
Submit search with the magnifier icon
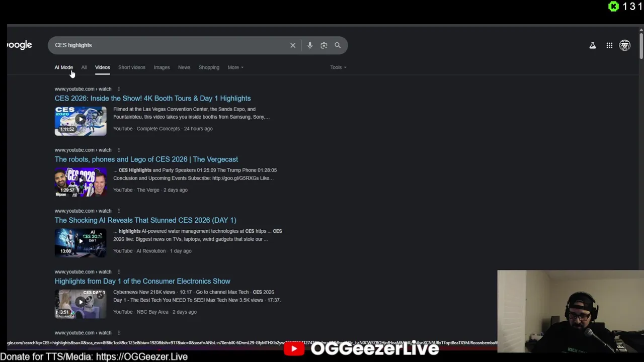click(338, 45)
